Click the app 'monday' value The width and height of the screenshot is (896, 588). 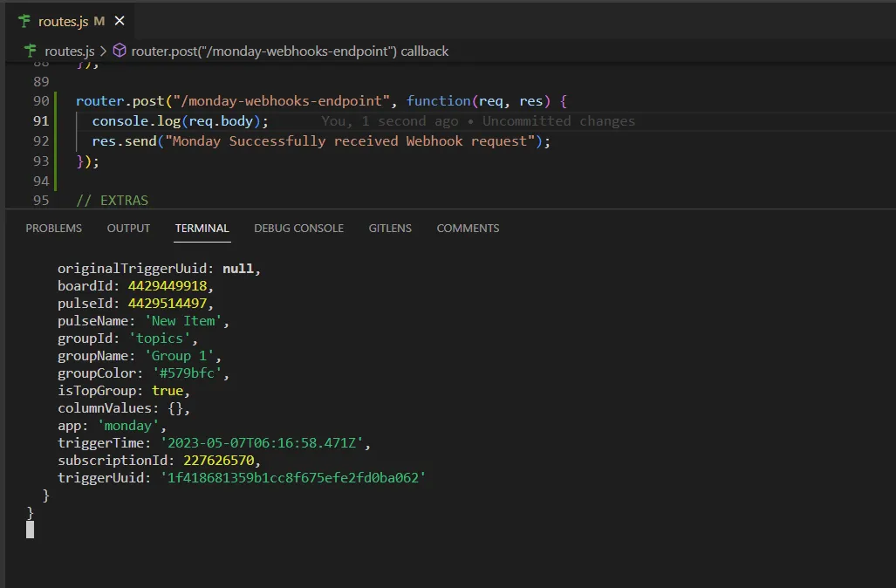pos(128,426)
